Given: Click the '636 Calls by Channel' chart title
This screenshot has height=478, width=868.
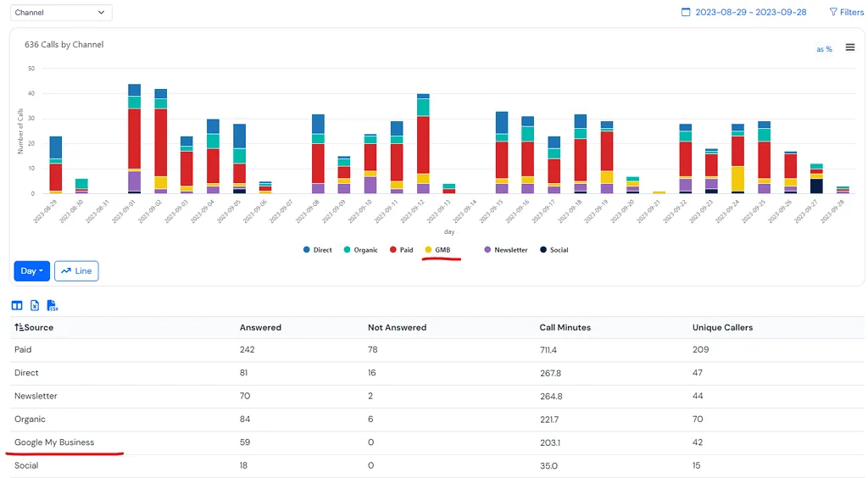Looking at the screenshot, I should point(64,44).
